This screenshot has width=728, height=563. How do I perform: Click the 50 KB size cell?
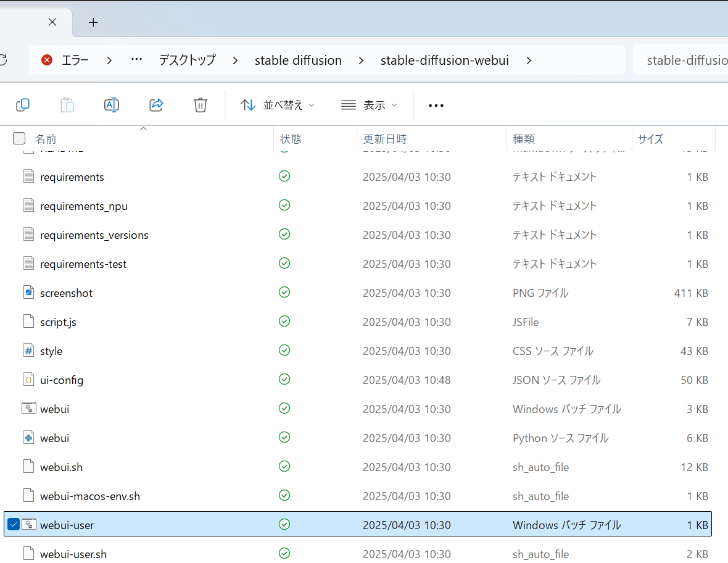tap(694, 380)
